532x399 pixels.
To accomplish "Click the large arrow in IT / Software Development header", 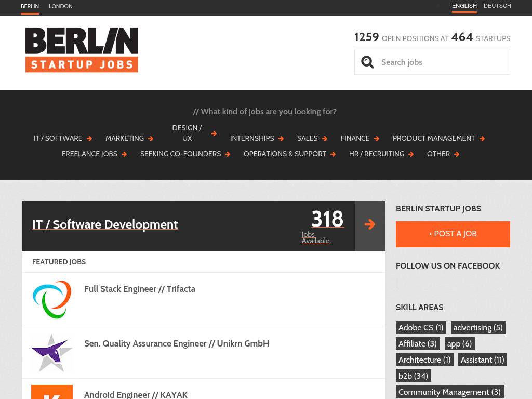I will pyautogui.click(x=370, y=224).
